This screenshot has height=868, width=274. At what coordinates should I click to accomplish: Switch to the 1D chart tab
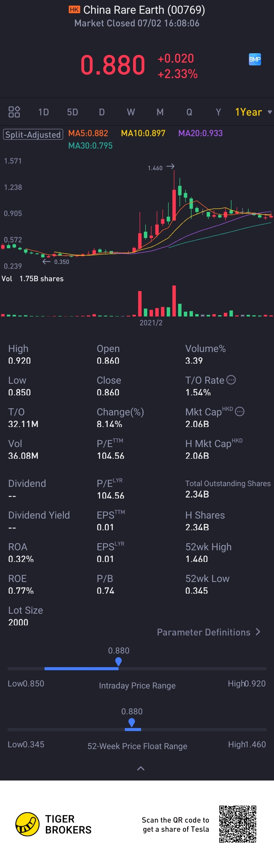[43, 112]
